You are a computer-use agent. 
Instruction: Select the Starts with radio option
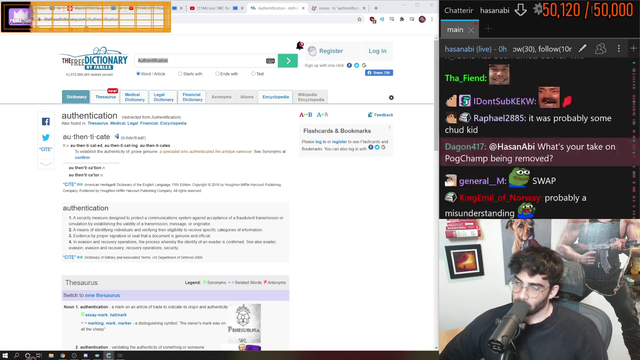coord(180,74)
